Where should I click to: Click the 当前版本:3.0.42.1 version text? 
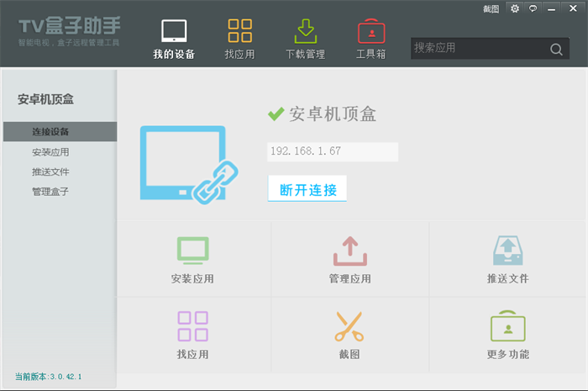point(49,377)
